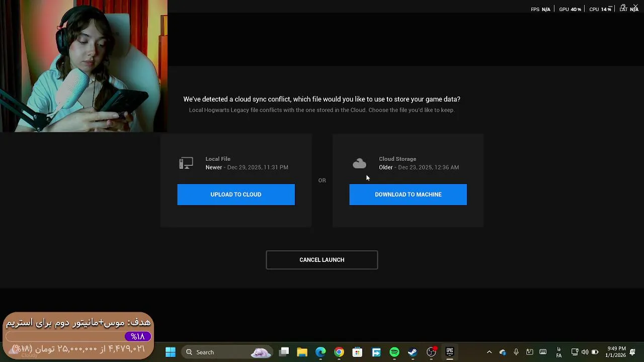Open Task View from the taskbar

click(284, 352)
